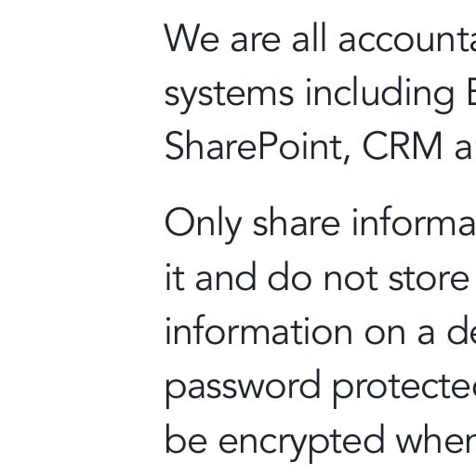This screenshot has height=476, width=476.
Task: Click the blank margin left of text
Action: click(81, 238)
